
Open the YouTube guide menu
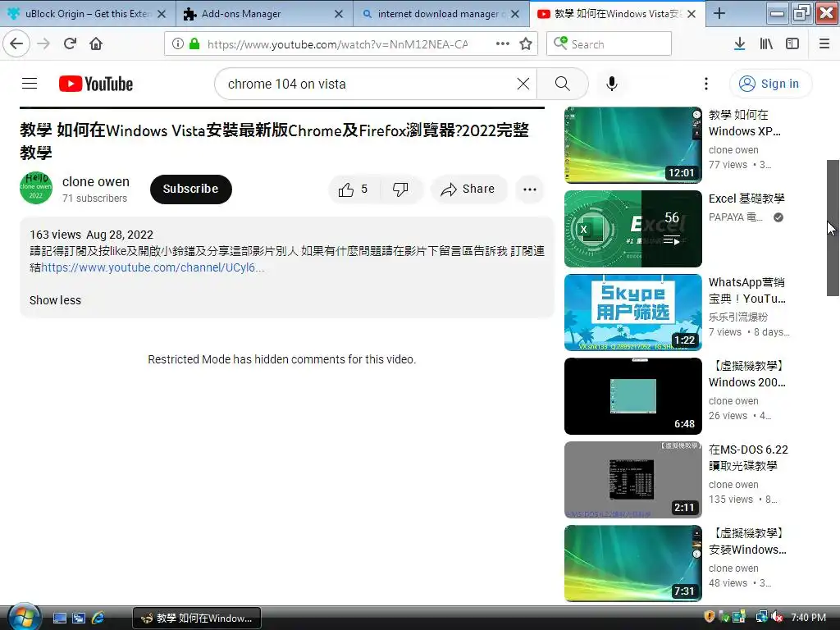(x=30, y=84)
